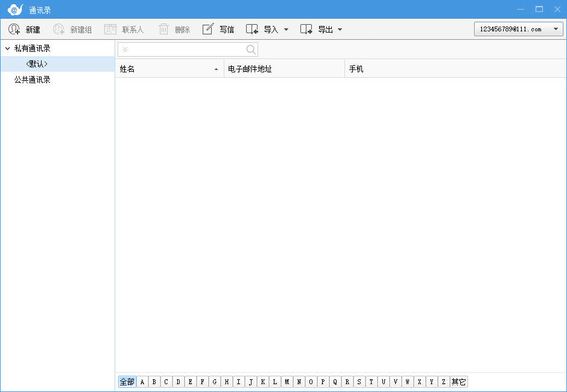Filter contacts by letter A
This screenshot has height=392, width=567.
tap(142, 382)
